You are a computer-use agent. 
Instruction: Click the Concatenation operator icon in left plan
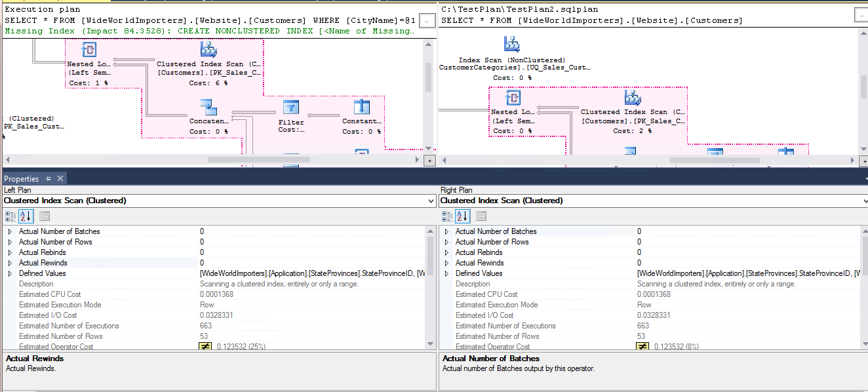[x=208, y=106]
